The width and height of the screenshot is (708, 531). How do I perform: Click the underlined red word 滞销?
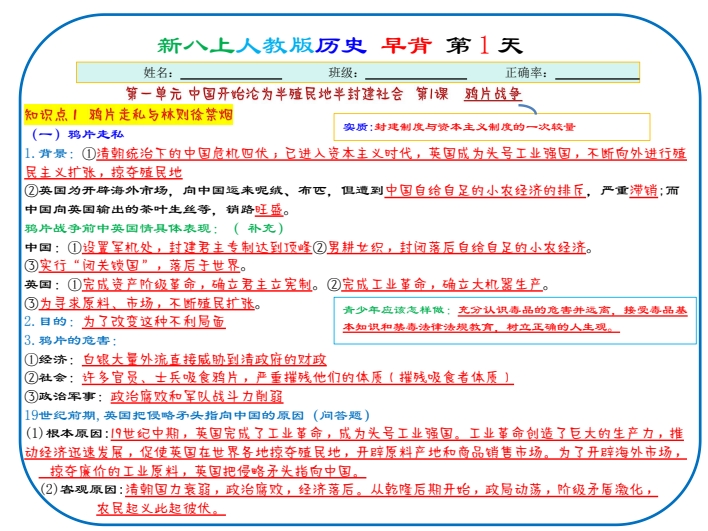[640, 190]
